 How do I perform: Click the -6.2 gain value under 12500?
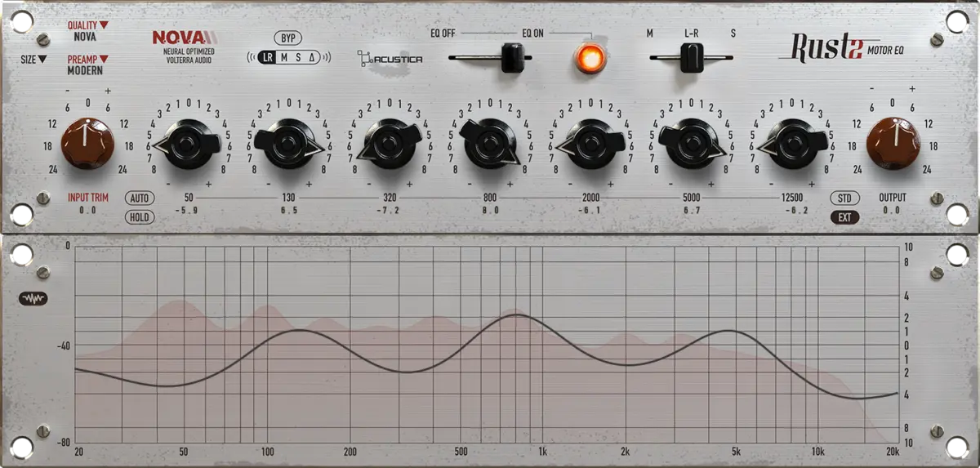(x=792, y=211)
